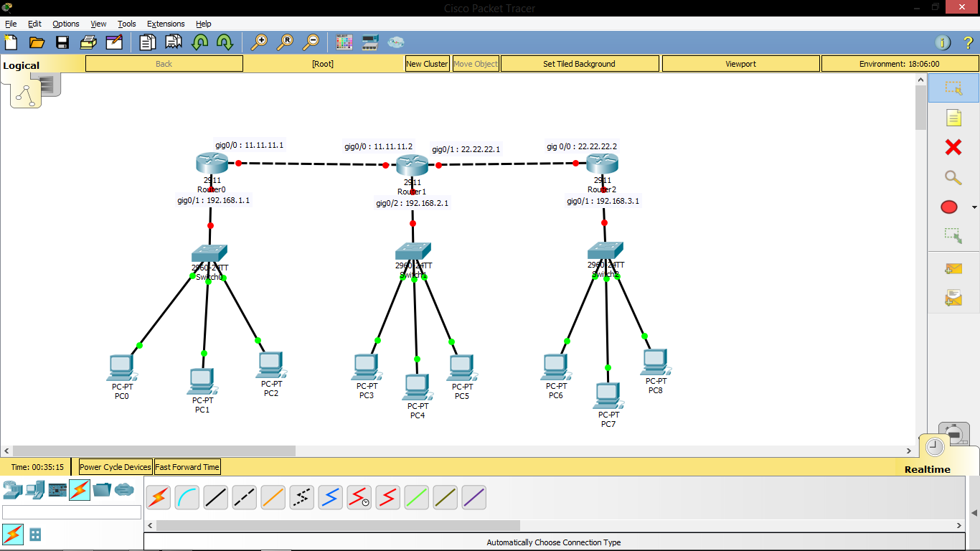Zoom in using the toolbar magnifier
The image size is (980, 551).
[261, 42]
